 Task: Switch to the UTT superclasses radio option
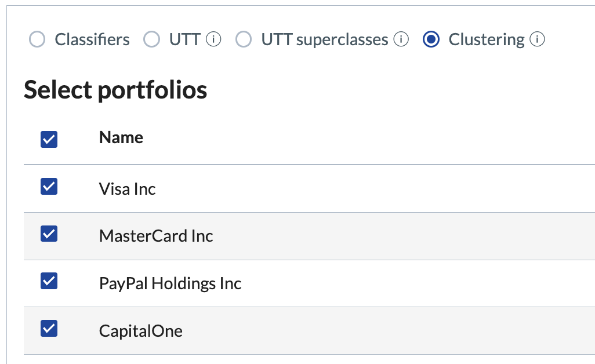243,39
